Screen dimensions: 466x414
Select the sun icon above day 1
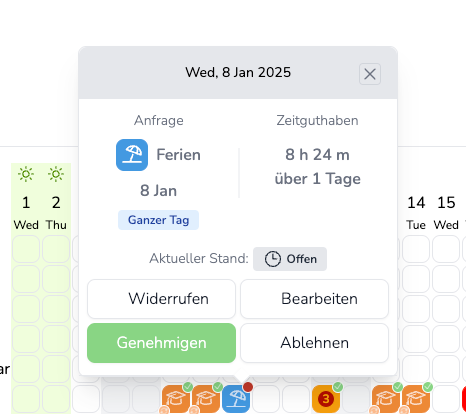pos(26,174)
